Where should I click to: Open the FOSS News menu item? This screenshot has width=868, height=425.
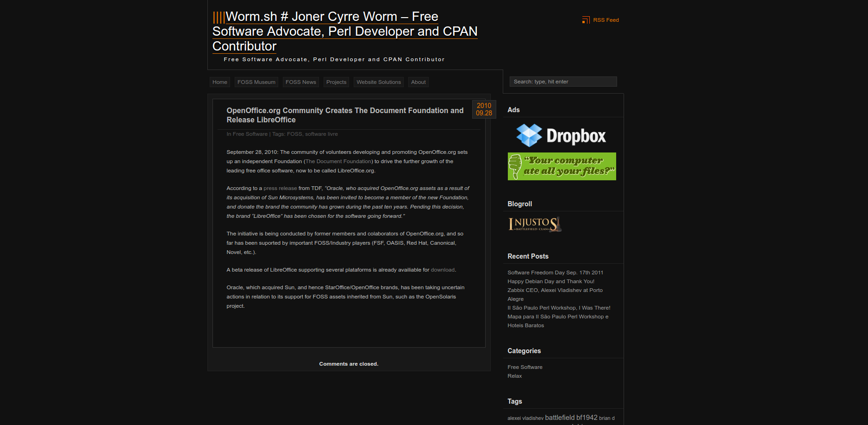point(300,82)
